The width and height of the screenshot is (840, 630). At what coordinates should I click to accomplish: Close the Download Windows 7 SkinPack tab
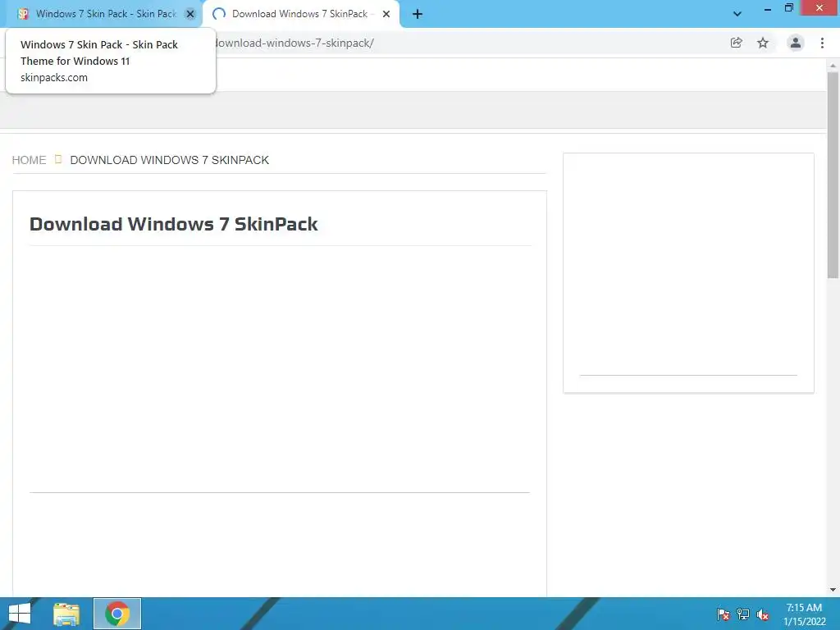click(x=386, y=14)
